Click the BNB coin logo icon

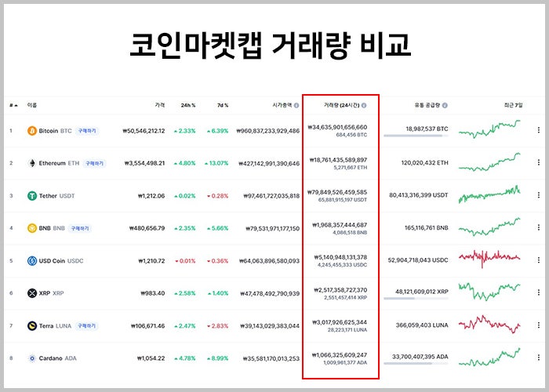32,228
